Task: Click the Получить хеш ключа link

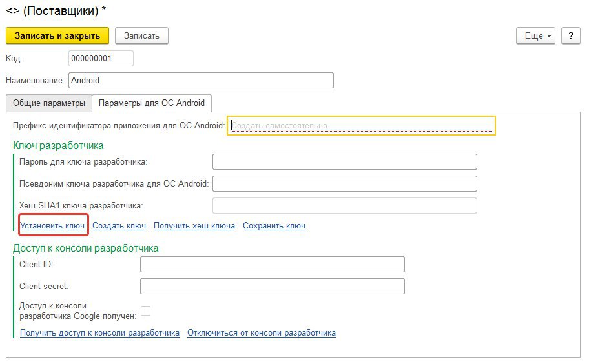Action: [x=194, y=225]
